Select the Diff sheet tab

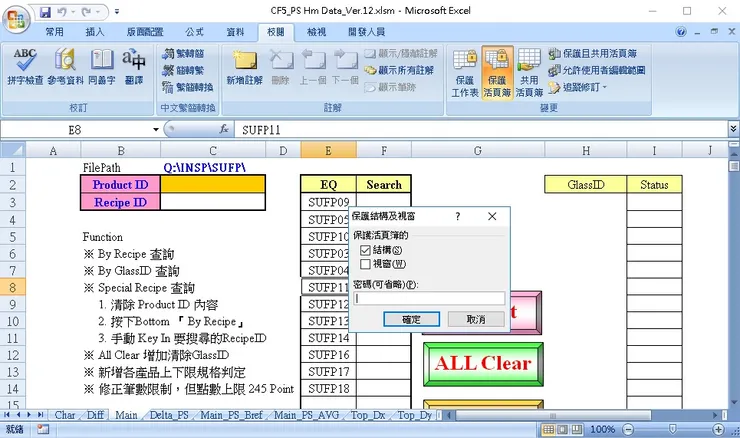[95, 415]
